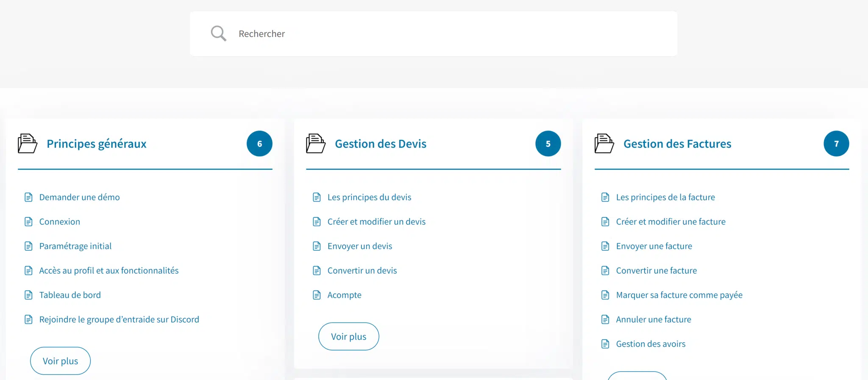Open the Paramétrage initial article

(75, 246)
